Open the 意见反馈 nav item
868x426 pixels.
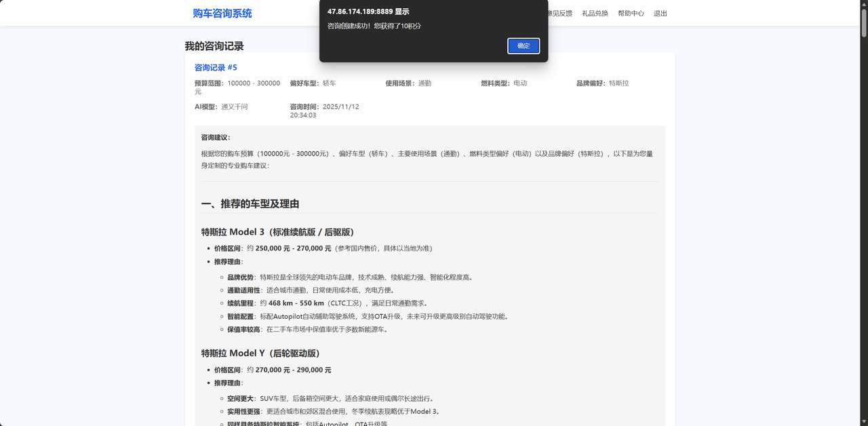pyautogui.click(x=560, y=14)
